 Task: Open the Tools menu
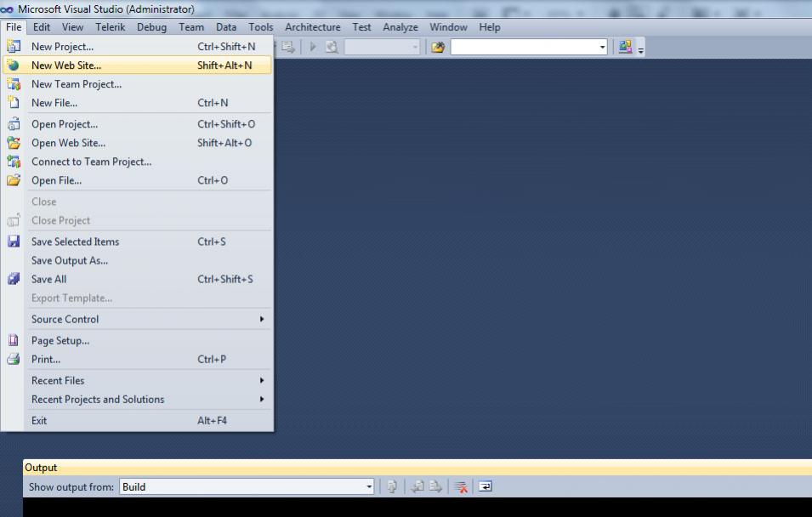(260, 27)
